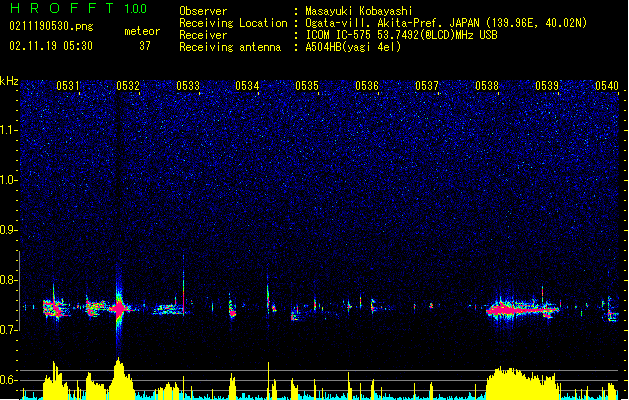Click the 0535 time marker
The height and width of the screenshot is (400, 629).
[307, 86]
